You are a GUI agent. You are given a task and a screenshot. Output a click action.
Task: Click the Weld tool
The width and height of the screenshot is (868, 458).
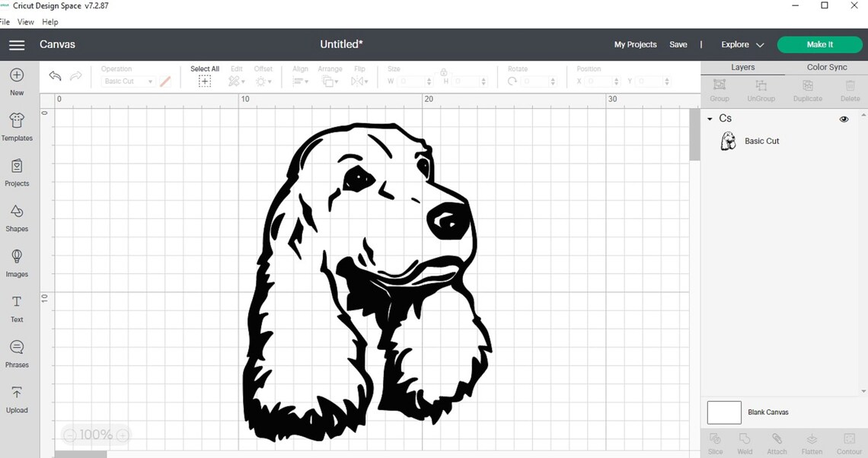coord(744,441)
